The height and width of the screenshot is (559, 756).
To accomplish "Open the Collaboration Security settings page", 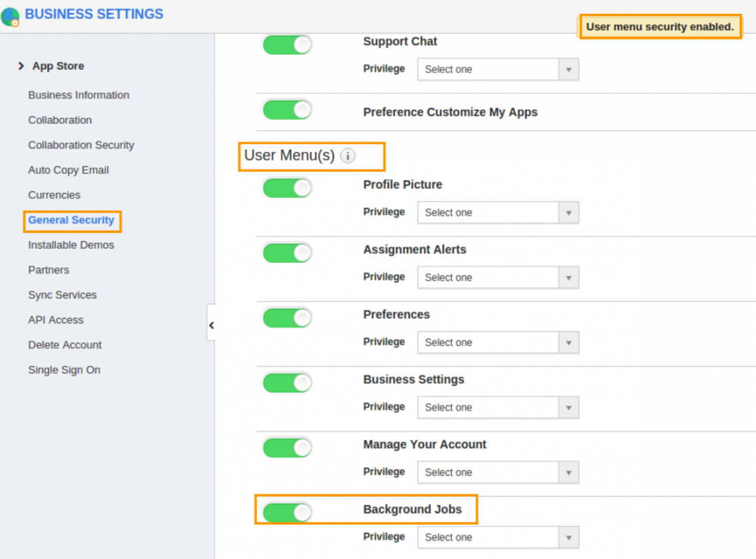I will point(81,145).
